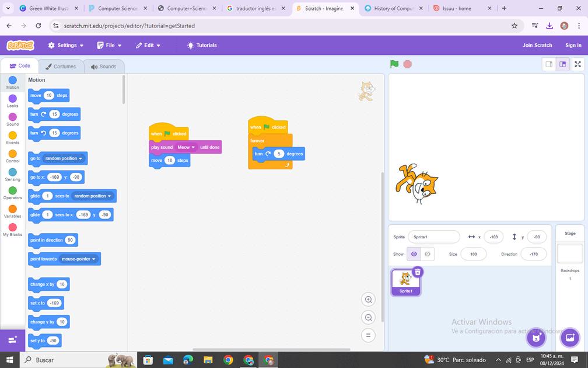Open the Settings menu
The width and height of the screenshot is (588, 368).
pos(66,45)
